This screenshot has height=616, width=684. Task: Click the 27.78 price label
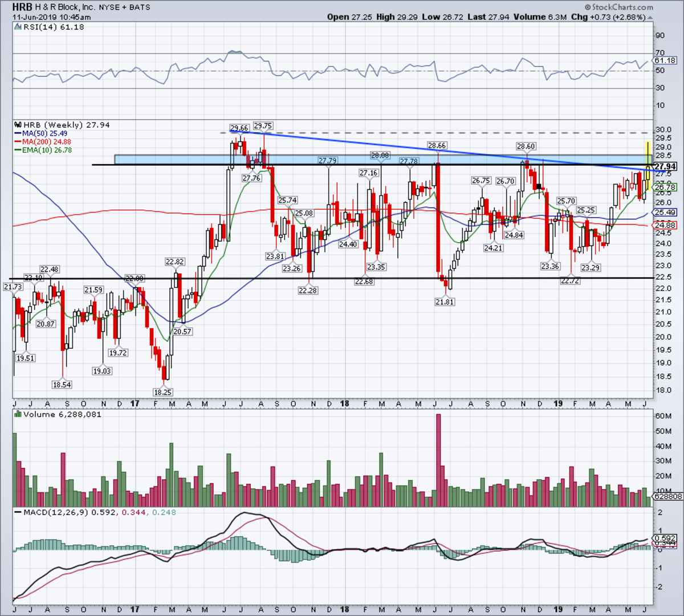(x=409, y=162)
